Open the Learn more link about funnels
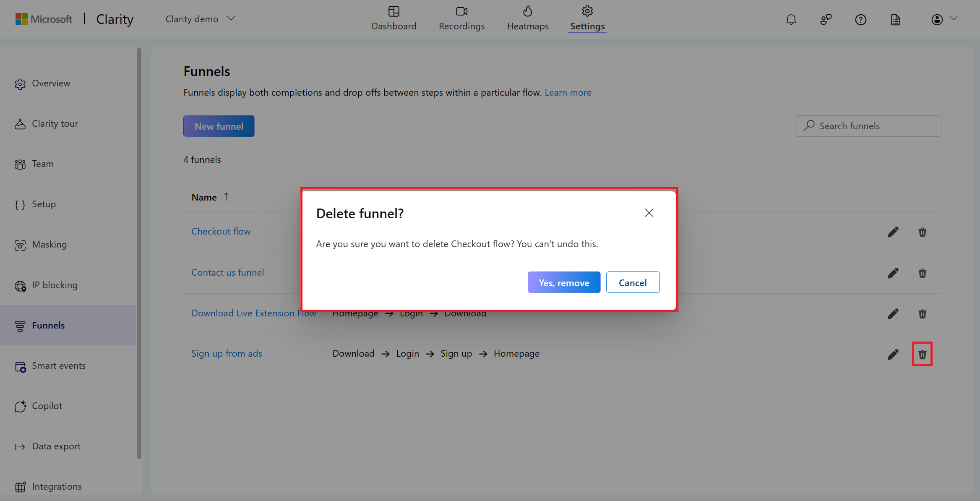This screenshot has height=501, width=980. (568, 92)
